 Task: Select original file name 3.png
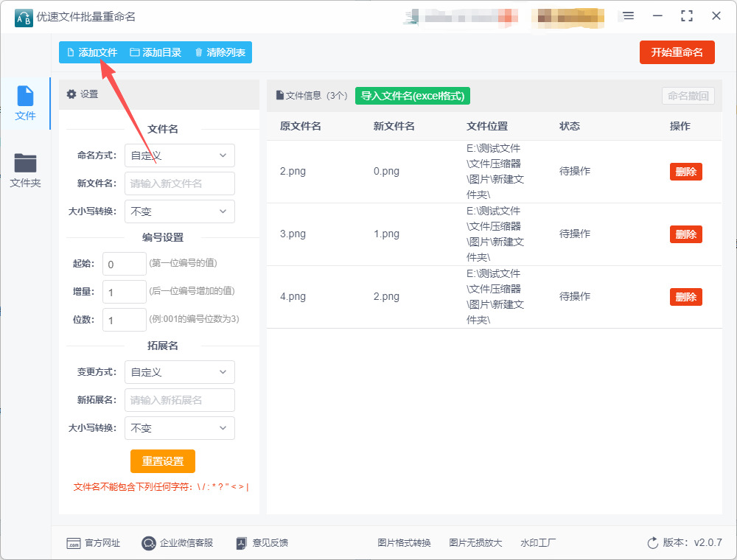pyautogui.click(x=293, y=234)
